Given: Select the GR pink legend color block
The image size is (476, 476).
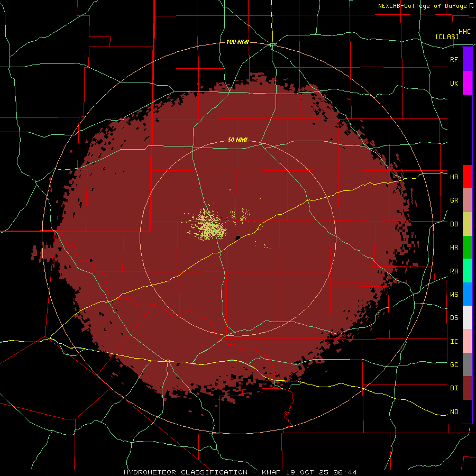Looking at the screenshot, I should pyautogui.click(x=467, y=200).
